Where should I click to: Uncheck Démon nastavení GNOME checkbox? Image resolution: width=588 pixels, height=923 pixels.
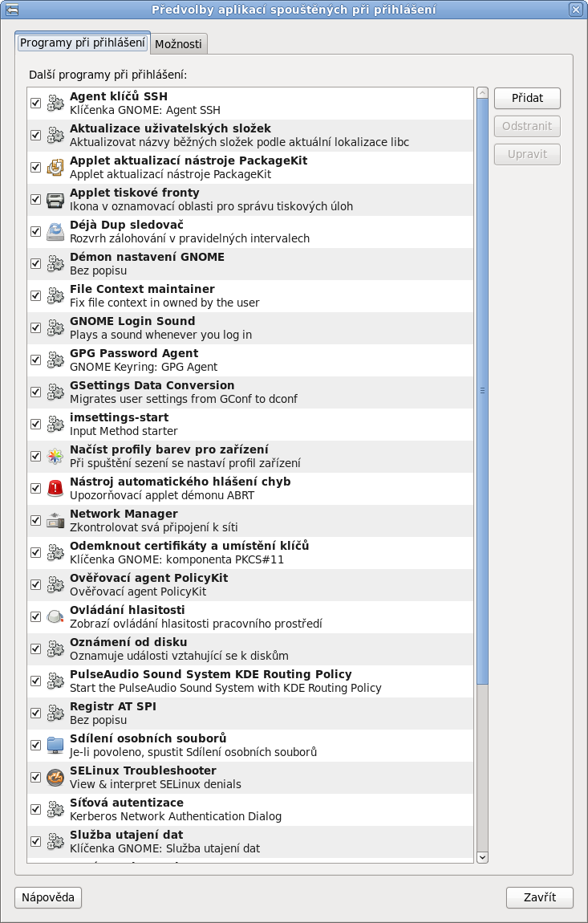35,264
